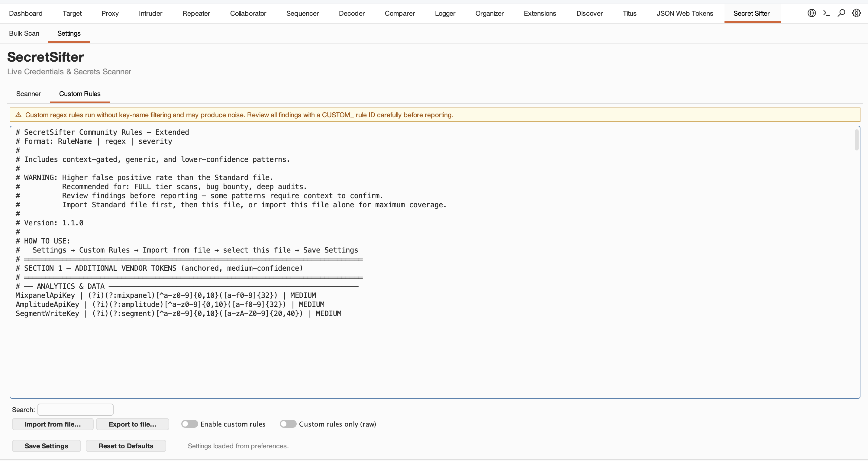Open the Decoder tab
This screenshot has height=461, width=868.
click(352, 13)
